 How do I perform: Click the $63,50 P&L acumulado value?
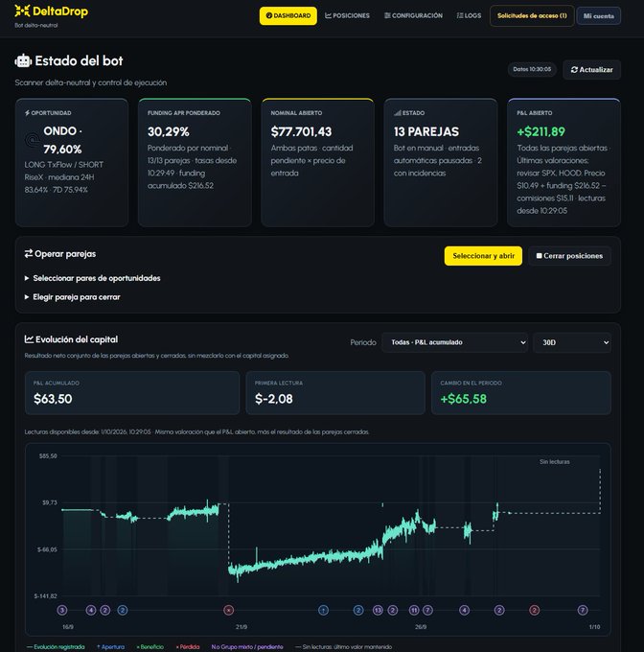pos(53,399)
